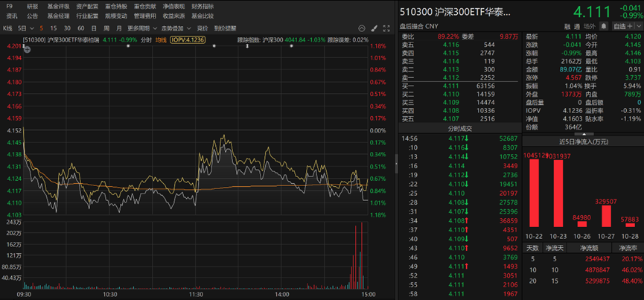Open the chart brush drawing tool

(x=374, y=28)
